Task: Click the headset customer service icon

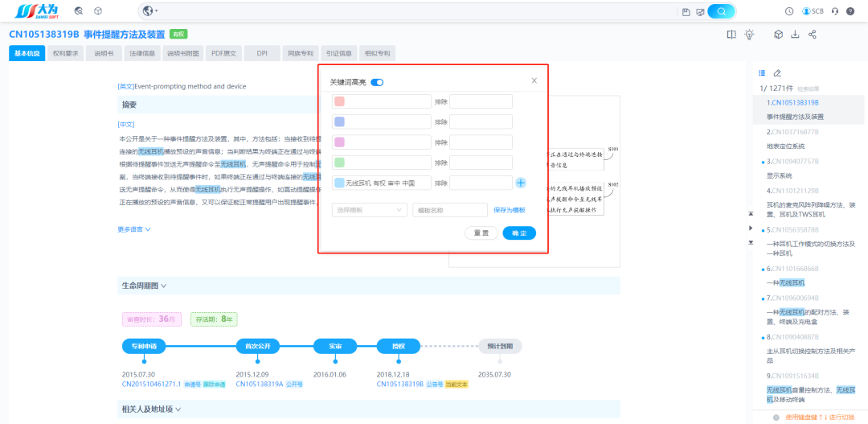Action: [x=835, y=11]
